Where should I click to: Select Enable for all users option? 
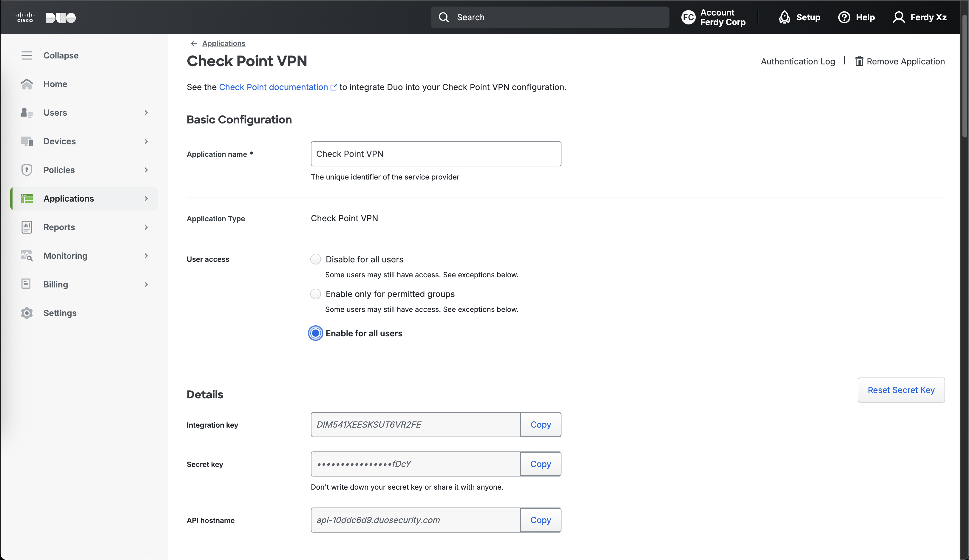click(x=316, y=333)
